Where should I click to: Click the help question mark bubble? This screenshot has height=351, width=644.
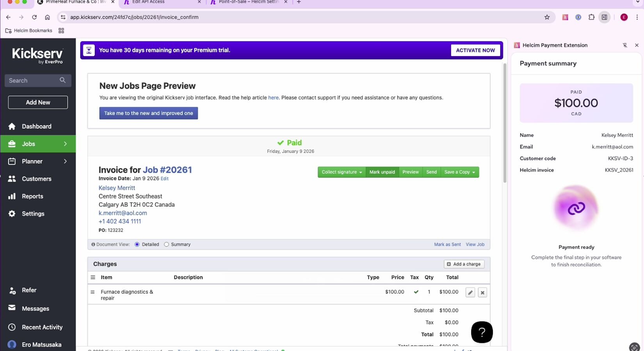click(x=482, y=332)
